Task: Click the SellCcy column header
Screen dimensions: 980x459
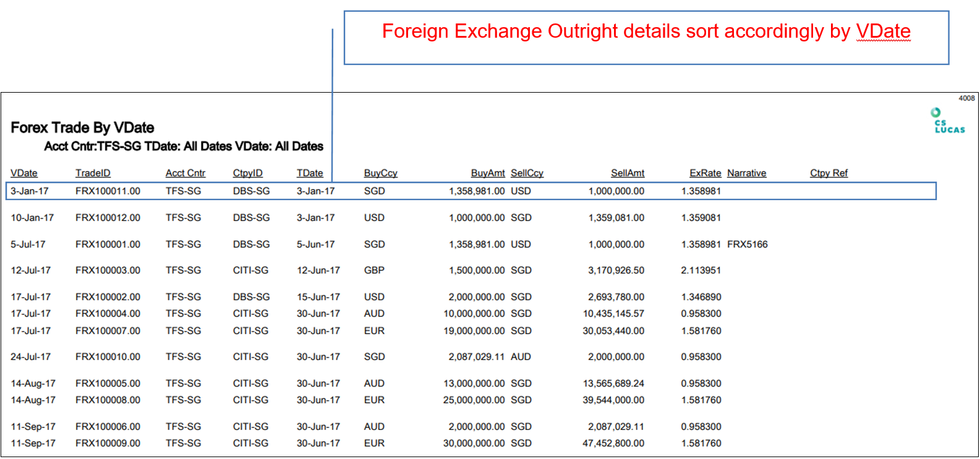Action: pyautogui.click(x=527, y=173)
